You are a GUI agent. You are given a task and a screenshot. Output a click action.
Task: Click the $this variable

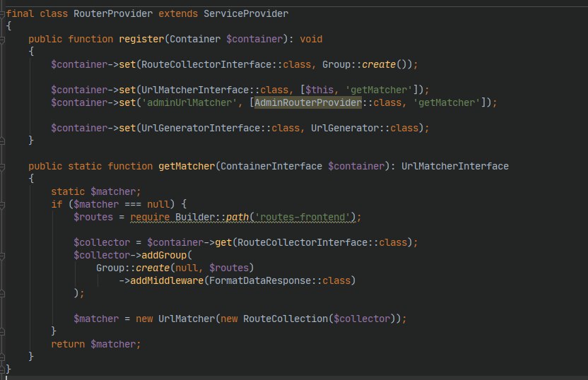click(x=319, y=90)
